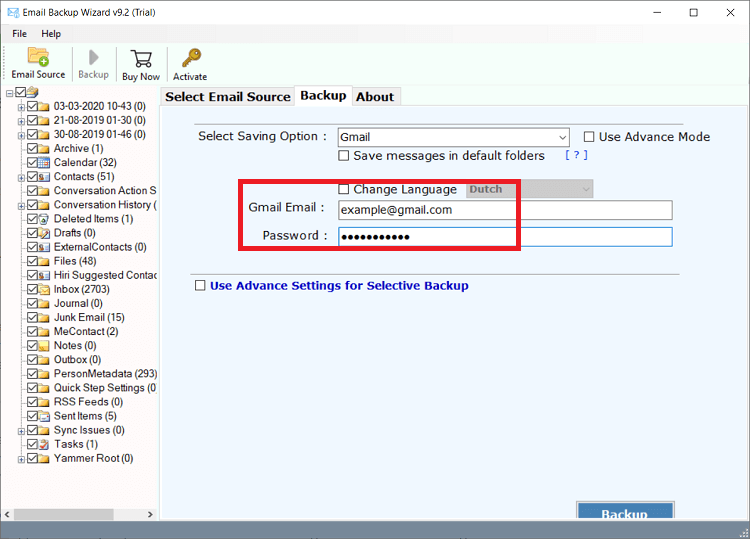Click the Gmail Email input field
This screenshot has width=750, height=539.
tap(505, 210)
